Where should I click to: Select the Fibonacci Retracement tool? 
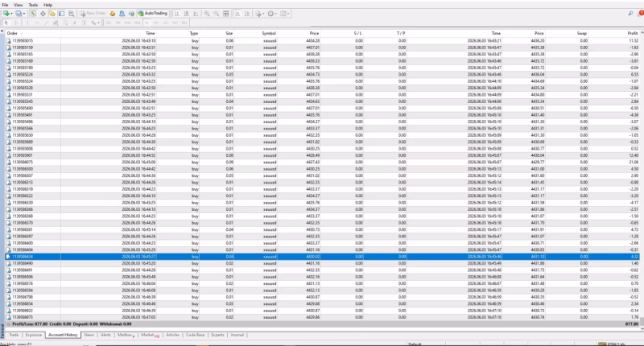point(65,23)
